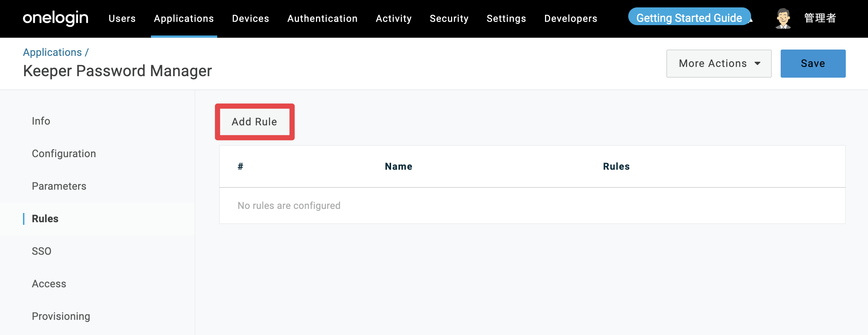Open the Authentication menu
The width and height of the screenshot is (868, 335).
click(322, 18)
